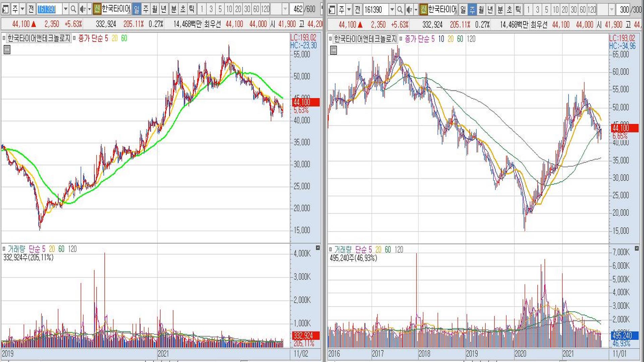The image size is (644, 362).
Task: Click the 한국타이어 stock name box in left toolbar
Action: point(116,9)
